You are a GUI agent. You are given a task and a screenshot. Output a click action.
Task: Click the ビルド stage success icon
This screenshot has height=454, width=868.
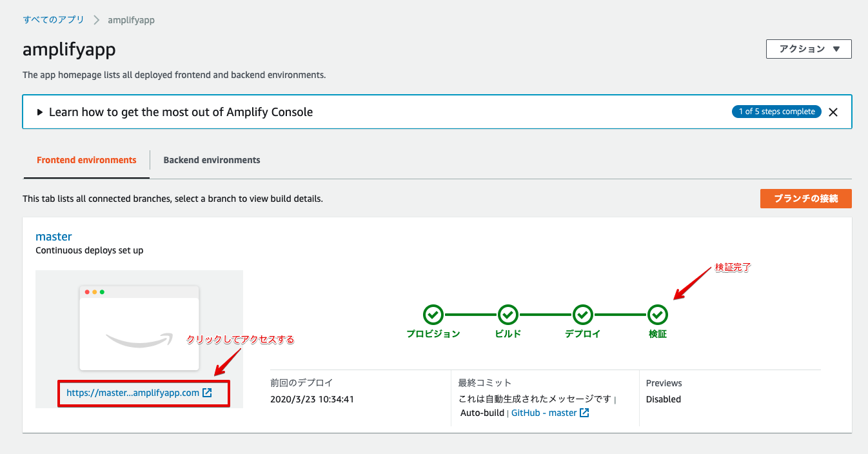click(508, 316)
